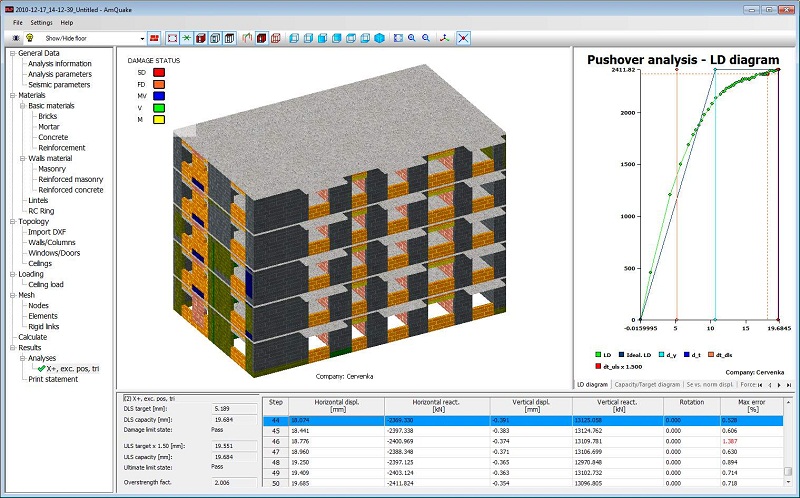
Task: Select the solid blue cube view icon
Action: [380, 38]
